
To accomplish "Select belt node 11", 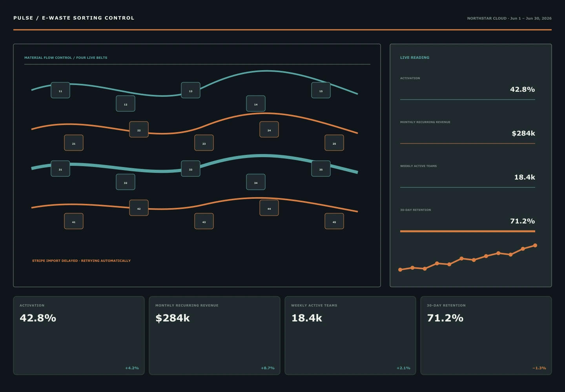I will tap(60, 90).
